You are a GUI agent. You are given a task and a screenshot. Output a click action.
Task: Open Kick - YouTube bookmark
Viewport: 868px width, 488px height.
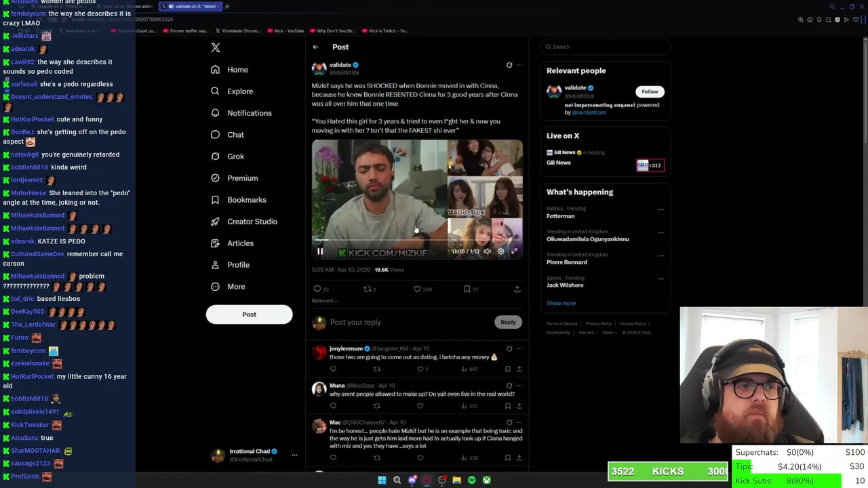tap(284, 30)
